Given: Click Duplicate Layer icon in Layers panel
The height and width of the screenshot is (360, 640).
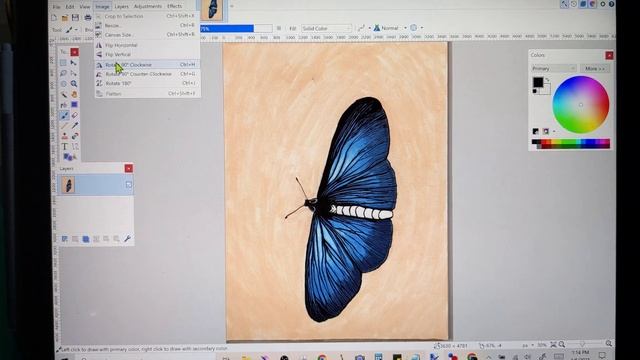Looking at the screenshot, I should pyautogui.click(x=86, y=239).
